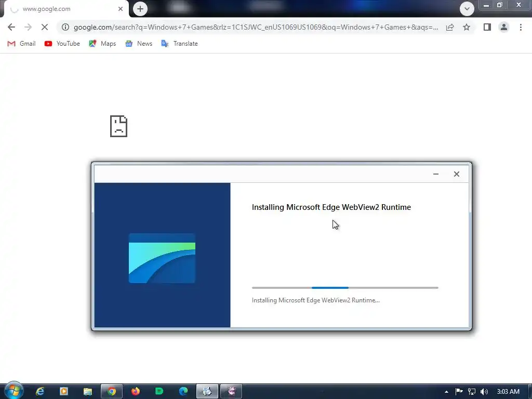The height and width of the screenshot is (399, 532).
Task: Close the www.google.com tab
Action: [x=121, y=9]
